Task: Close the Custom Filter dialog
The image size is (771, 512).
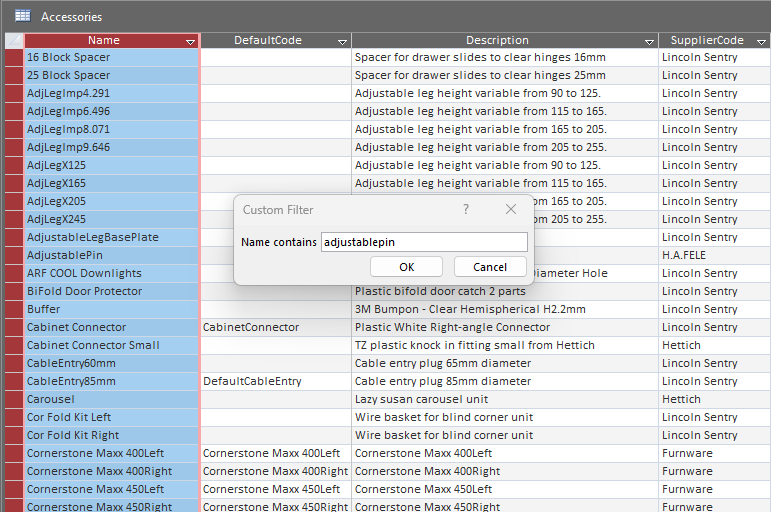Action: (x=511, y=210)
